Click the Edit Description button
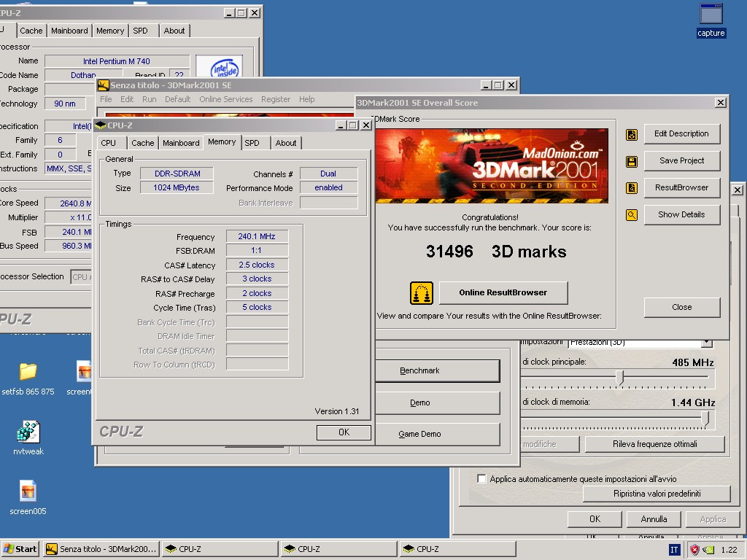 [682, 134]
